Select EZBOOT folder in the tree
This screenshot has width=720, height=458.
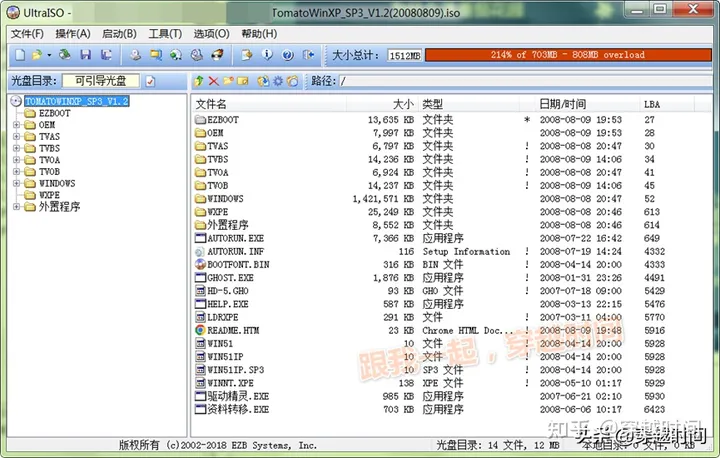coord(54,113)
